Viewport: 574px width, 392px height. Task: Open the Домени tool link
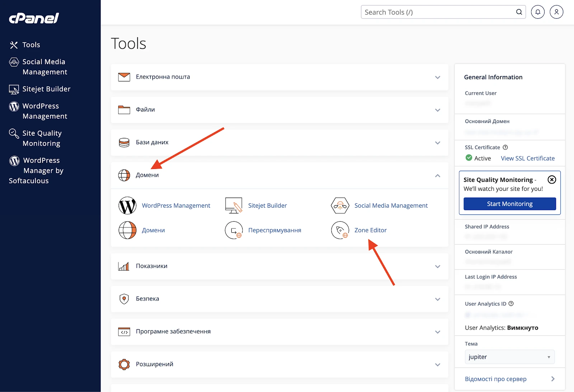154,230
